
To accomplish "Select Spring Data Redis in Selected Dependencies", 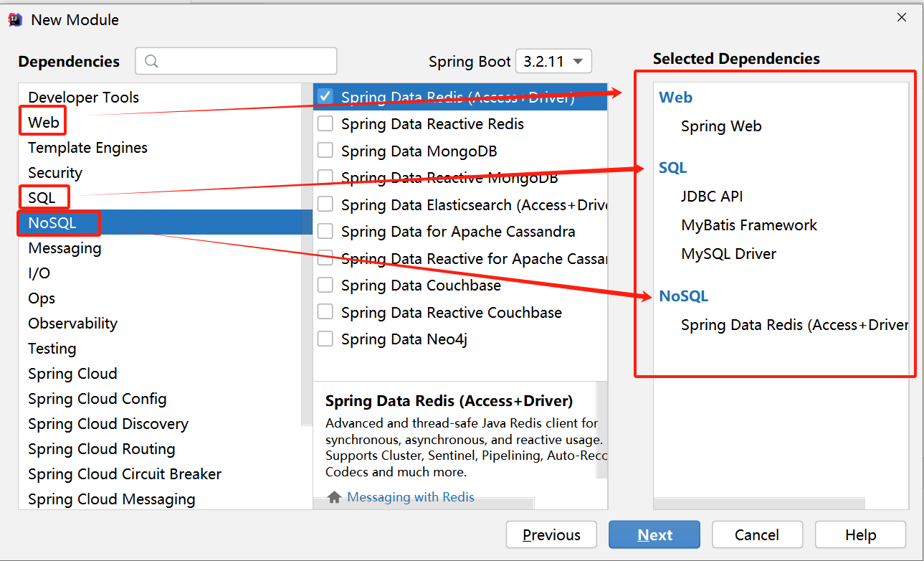I will tap(794, 325).
